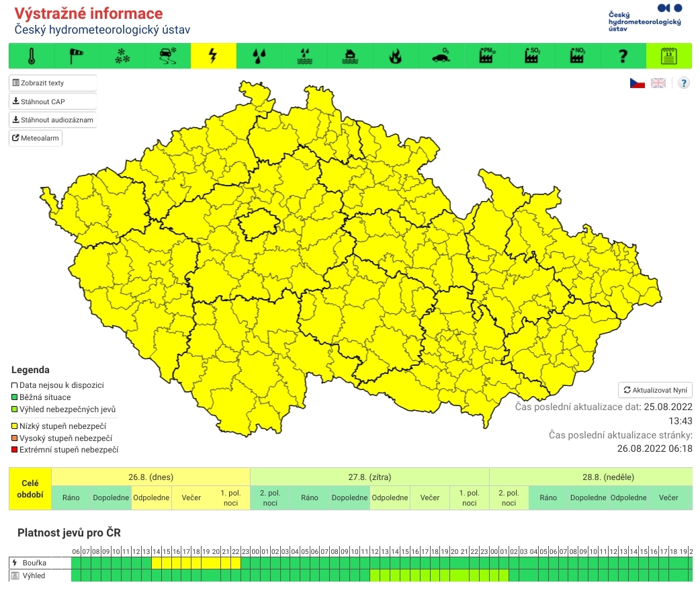Select the temperature thermometer warning icon
The image size is (700, 595).
click(31, 56)
